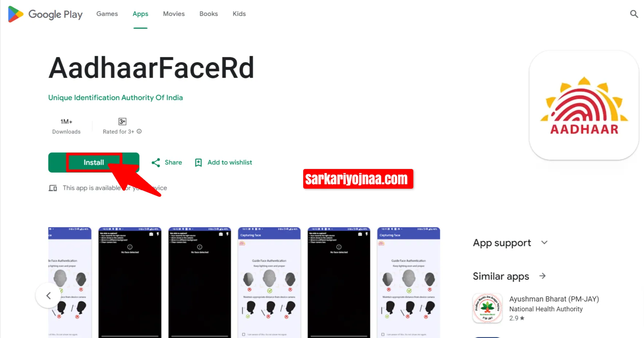This screenshot has height=338, width=644.
Task: Click the device availability icon
Action: 53,188
